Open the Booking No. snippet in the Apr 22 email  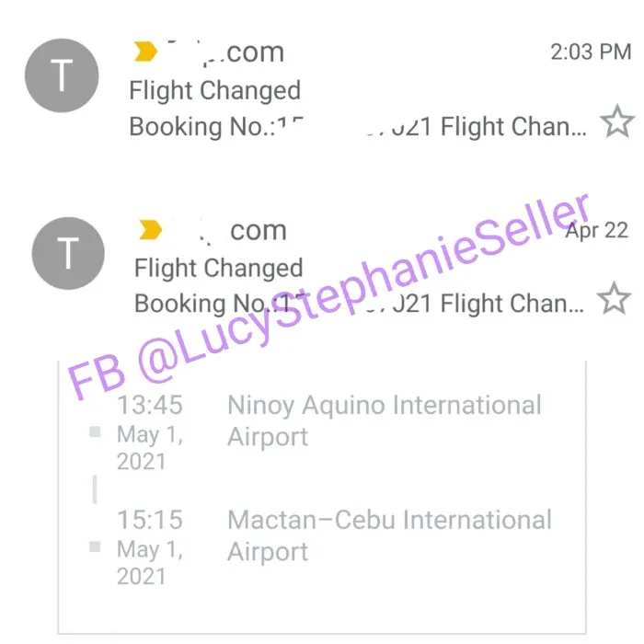pyautogui.click(x=361, y=303)
